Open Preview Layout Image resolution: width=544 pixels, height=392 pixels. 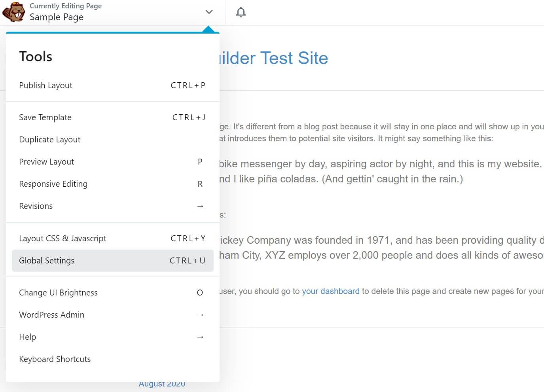tap(46, 161)
